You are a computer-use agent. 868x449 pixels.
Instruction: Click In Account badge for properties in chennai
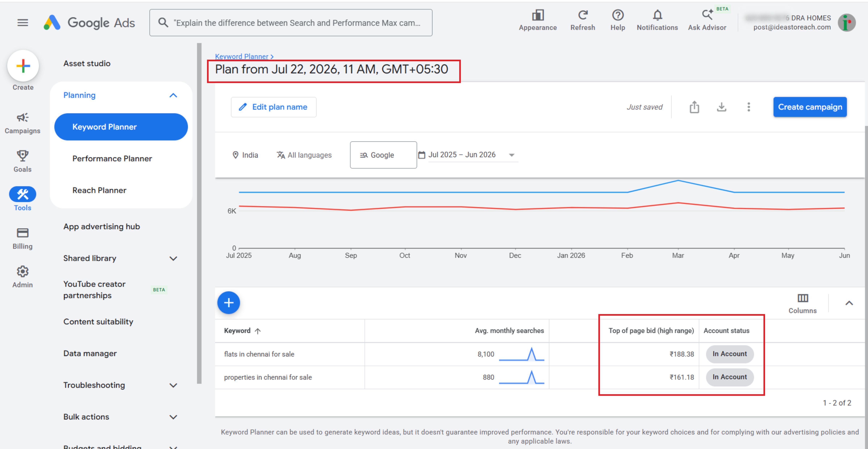click(729, 377)
